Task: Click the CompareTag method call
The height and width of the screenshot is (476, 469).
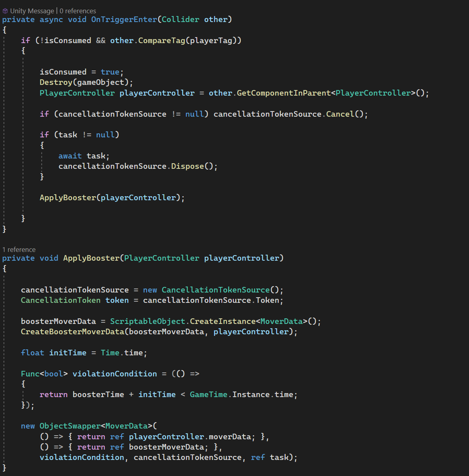Action: coord(162,40)
